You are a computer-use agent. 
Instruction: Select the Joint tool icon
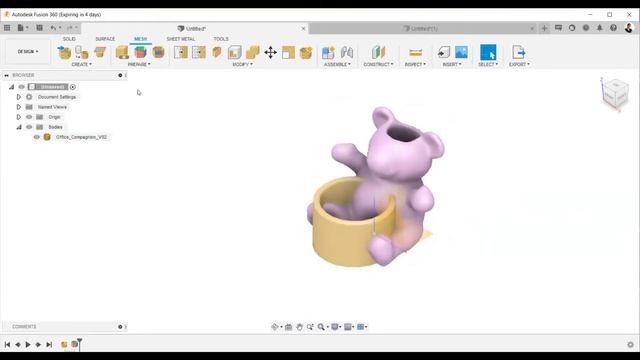pos(347,52)
